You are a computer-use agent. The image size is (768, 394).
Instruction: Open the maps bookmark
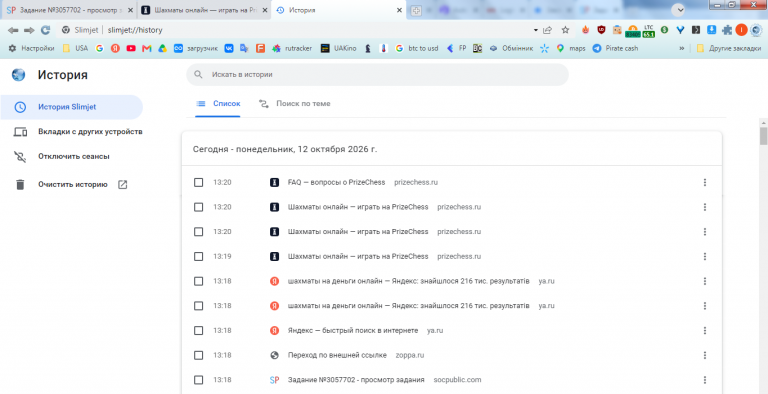coord(571,49)
